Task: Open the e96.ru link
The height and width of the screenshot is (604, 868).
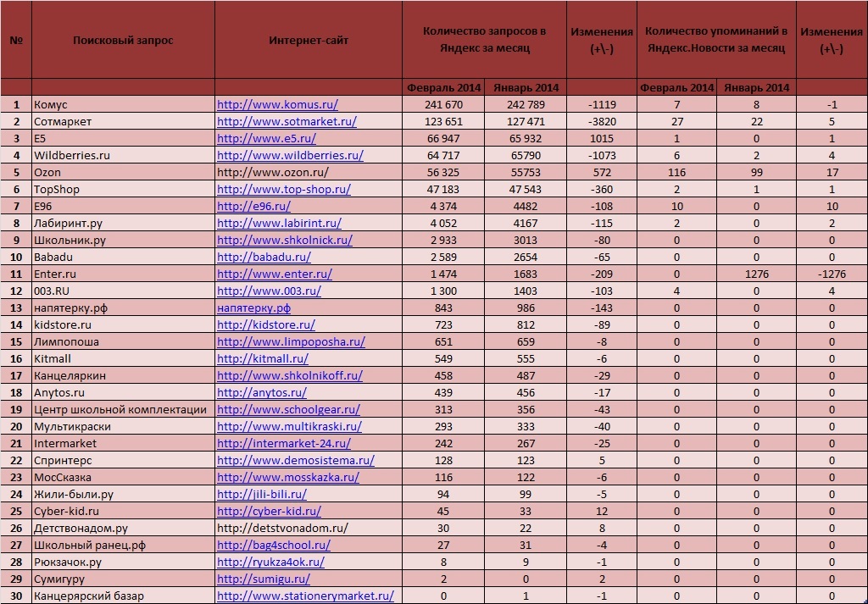Action: point(253,207)
